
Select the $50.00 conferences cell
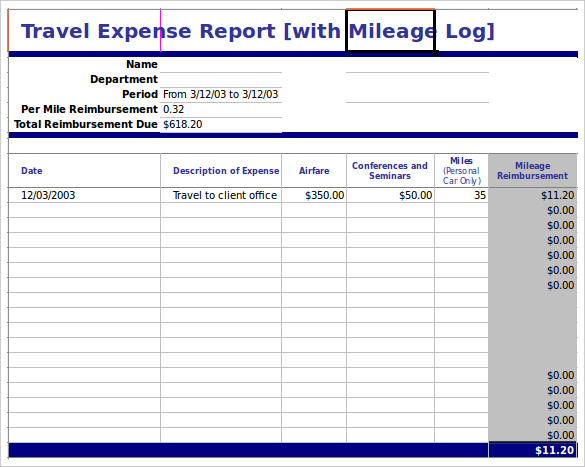click(390, 195)
